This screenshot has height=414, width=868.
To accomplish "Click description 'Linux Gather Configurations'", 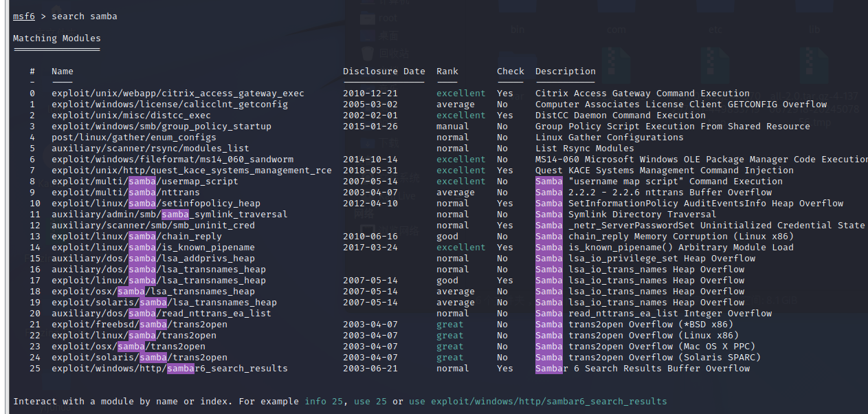I will tap(610, 137).
